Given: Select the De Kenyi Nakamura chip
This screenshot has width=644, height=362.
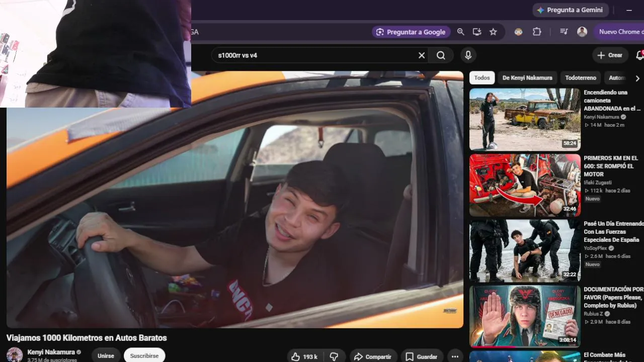Looking at the screenshot, I should pos(527,78).
